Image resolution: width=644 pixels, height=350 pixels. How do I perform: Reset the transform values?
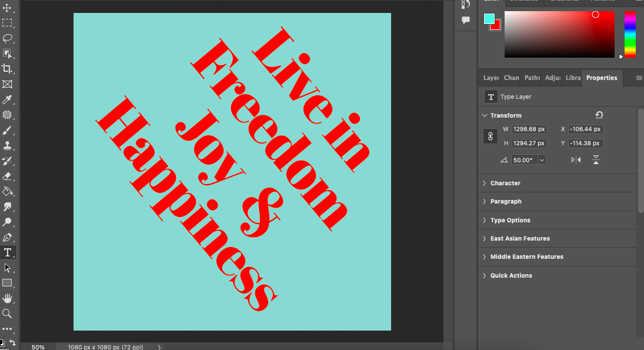click(599, 115)
